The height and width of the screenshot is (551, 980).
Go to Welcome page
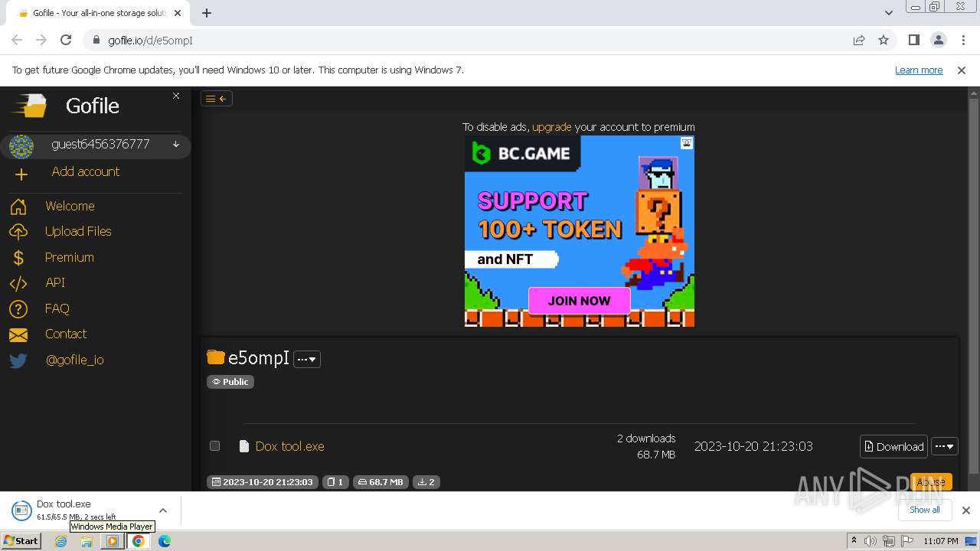pos(70,206)
